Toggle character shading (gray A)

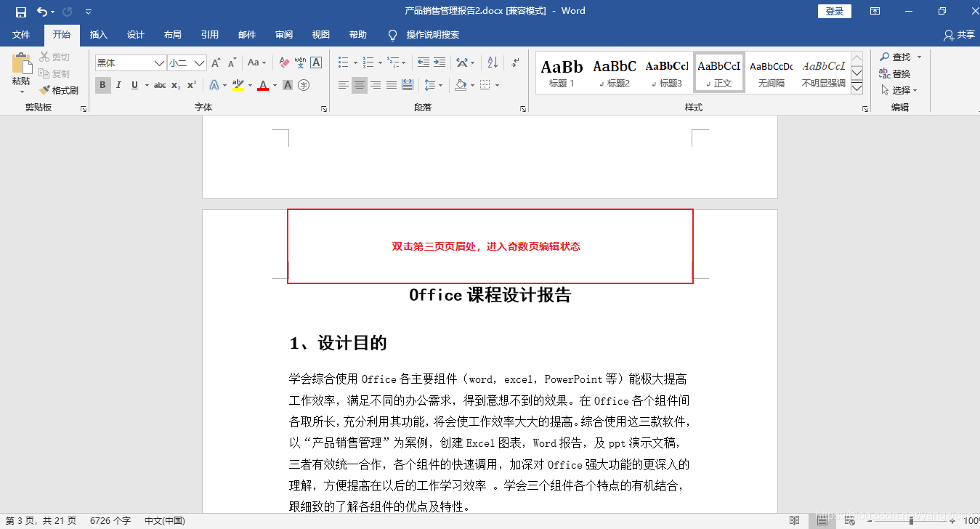point(288,85)
